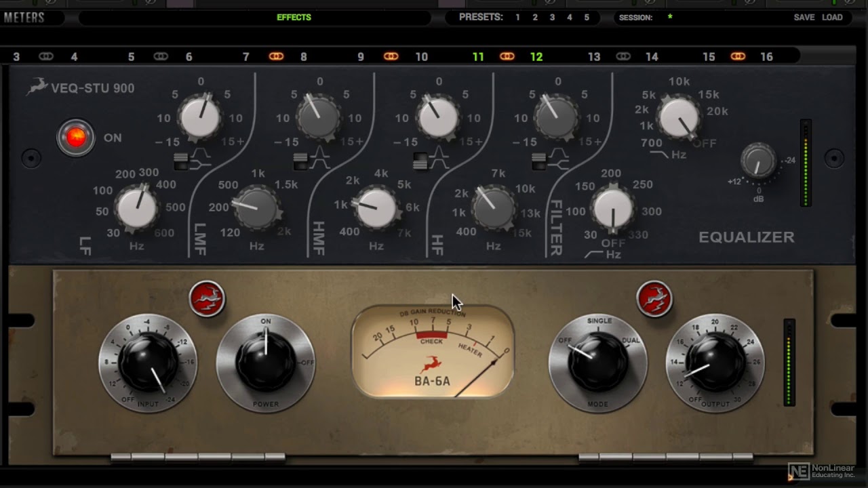
Task: Toggle the channel 13-14 link icon
Action: pos(623,56)
